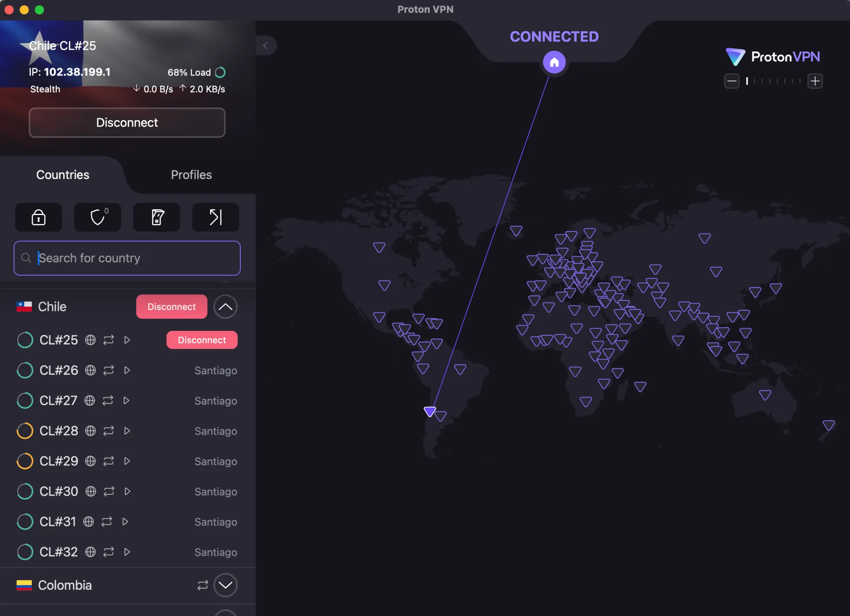This screenshot has width=850, height=616.
Task: Switch to the Profiles tab
Action: 191,174
